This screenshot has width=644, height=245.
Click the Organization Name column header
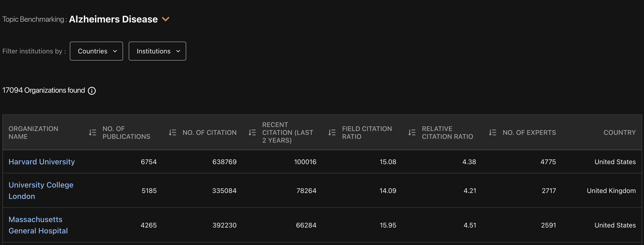pyautogui.click(x=33, y=132)
